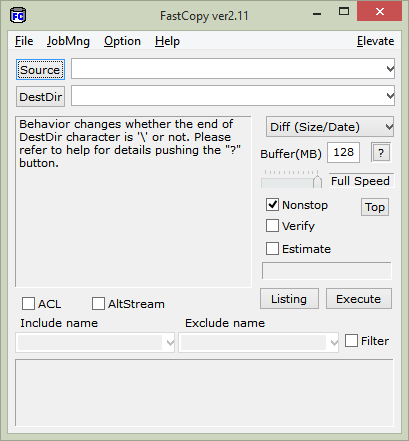Click the "?" help button
The image size is (409, 441).
(x=381, y=153)
